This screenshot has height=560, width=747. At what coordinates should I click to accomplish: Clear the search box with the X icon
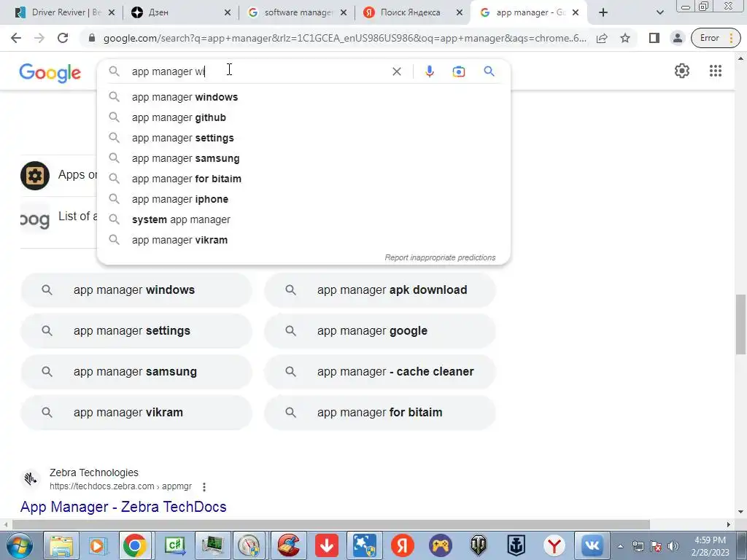(396, 71)
